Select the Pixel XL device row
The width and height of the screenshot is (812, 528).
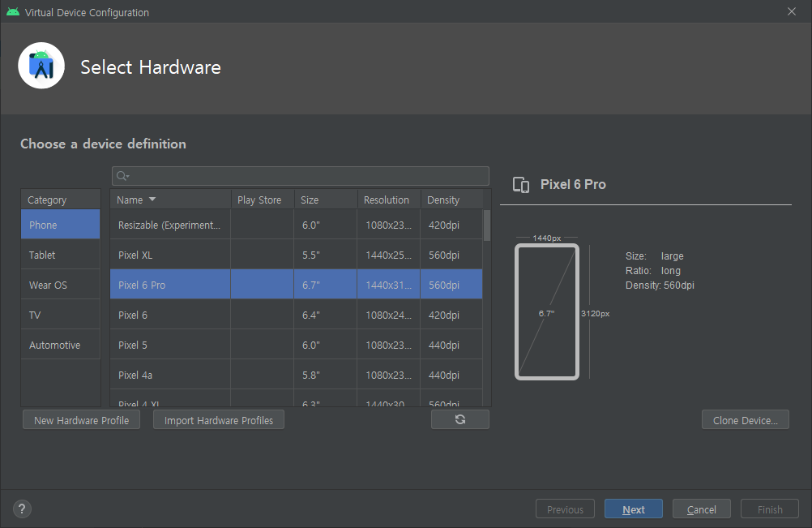point(297,255)
